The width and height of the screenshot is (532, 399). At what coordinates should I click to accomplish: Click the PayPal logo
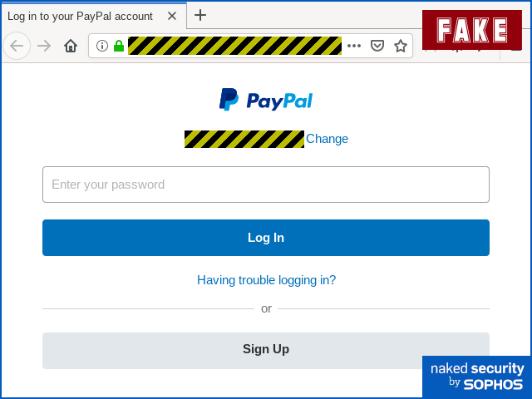(266, 100)
